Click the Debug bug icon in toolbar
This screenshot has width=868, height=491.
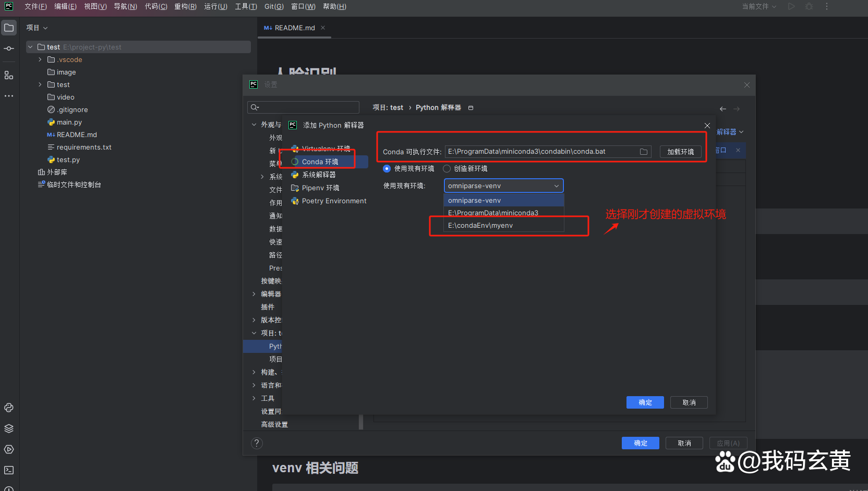click(x=809, y=6)
